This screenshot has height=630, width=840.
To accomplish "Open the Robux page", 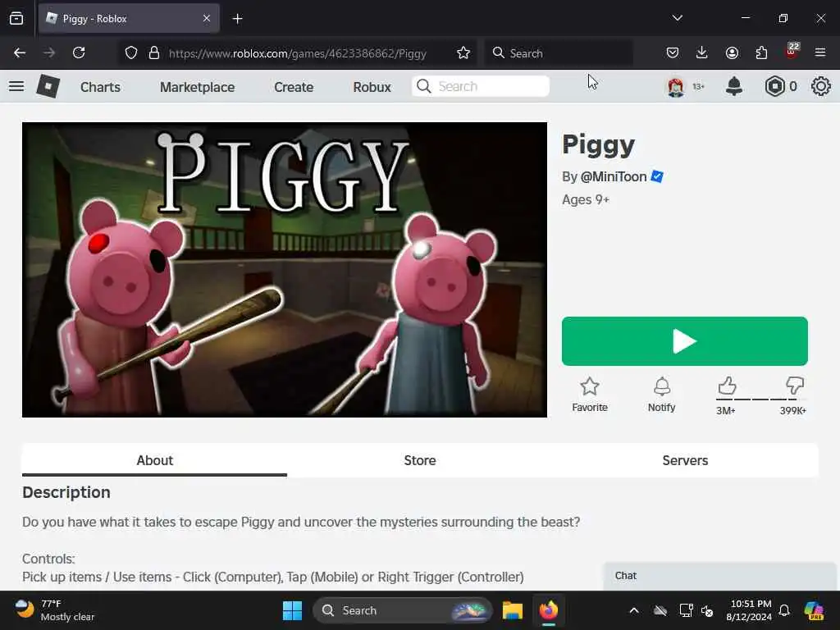I will coord(372,87).
